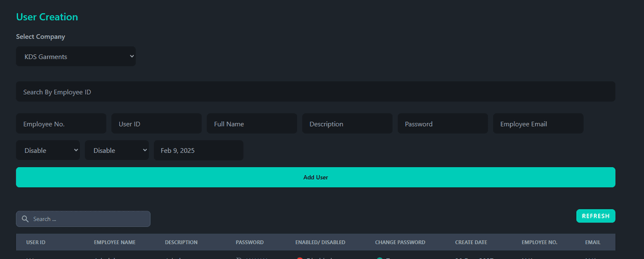Open the Select Company dropdown
Viewport: 644px width, 259px height.
point(76,57)
